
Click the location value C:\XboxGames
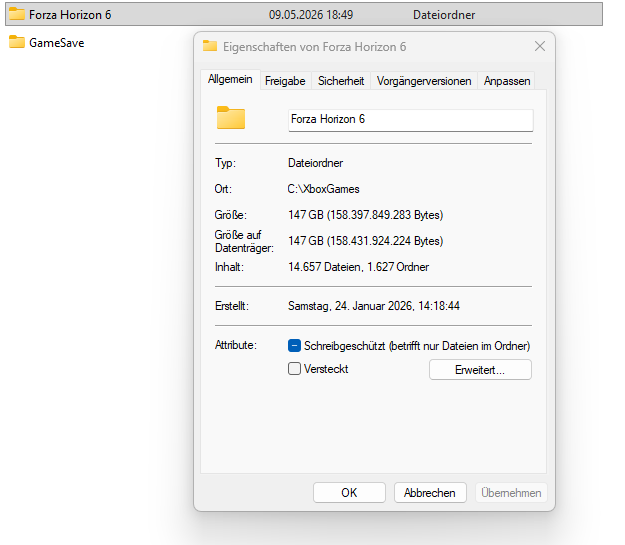point(323,189)
